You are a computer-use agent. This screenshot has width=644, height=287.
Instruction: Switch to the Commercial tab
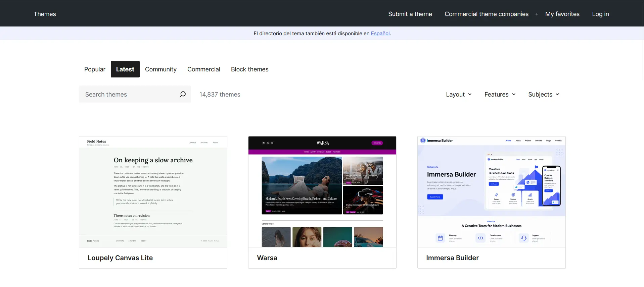click(204, 69)
